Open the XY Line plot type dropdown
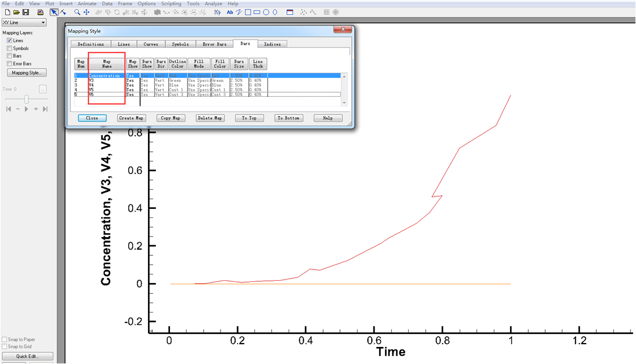636x364 pixels. (x=24, y=23)
